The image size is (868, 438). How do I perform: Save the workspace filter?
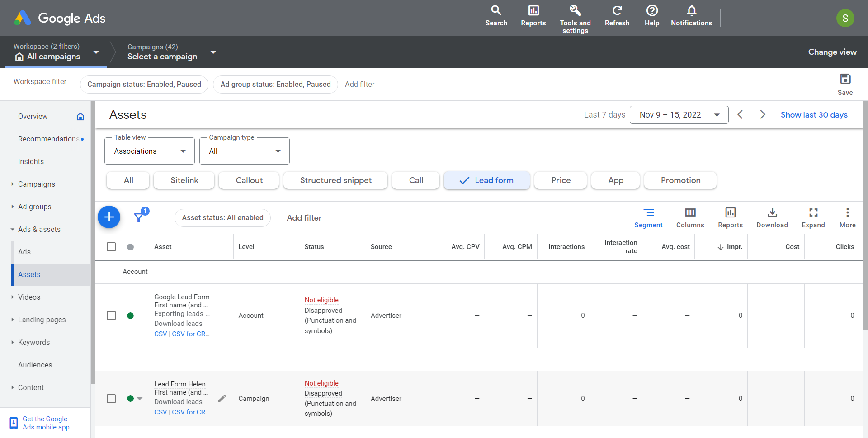point(845,84)
